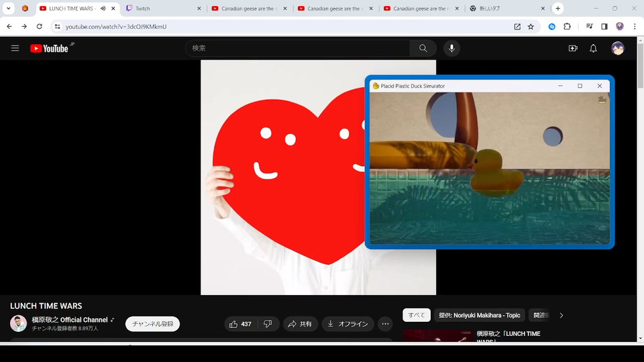Download video with オフライン button
The image size is (644, 362).
pyautogui.click(x=348, y=324)
